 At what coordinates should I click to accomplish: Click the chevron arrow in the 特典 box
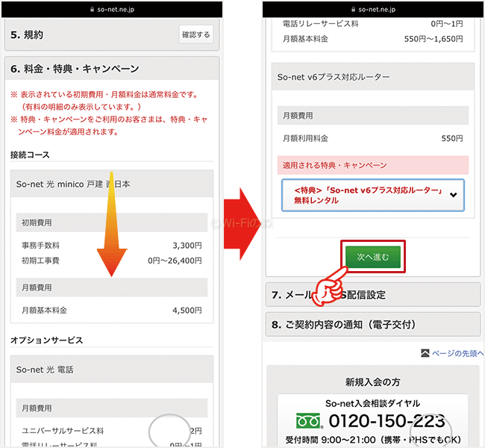[x=453, y=195]
